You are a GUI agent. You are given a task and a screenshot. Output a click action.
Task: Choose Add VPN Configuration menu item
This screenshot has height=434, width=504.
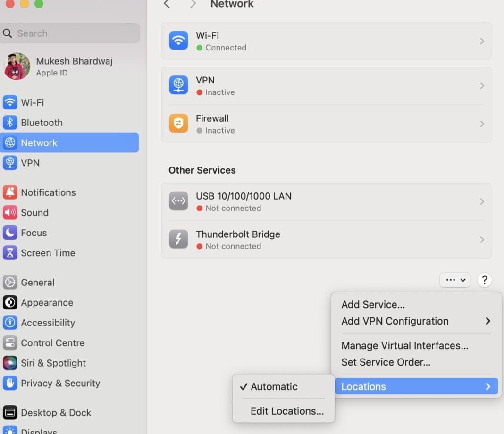tap(395, 321)
